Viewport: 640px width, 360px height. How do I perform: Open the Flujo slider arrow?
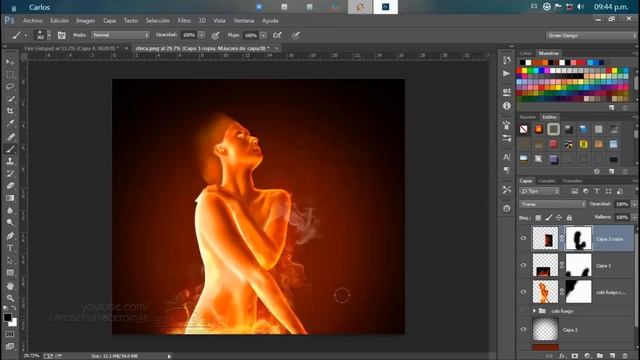click(x=263, y=36)
